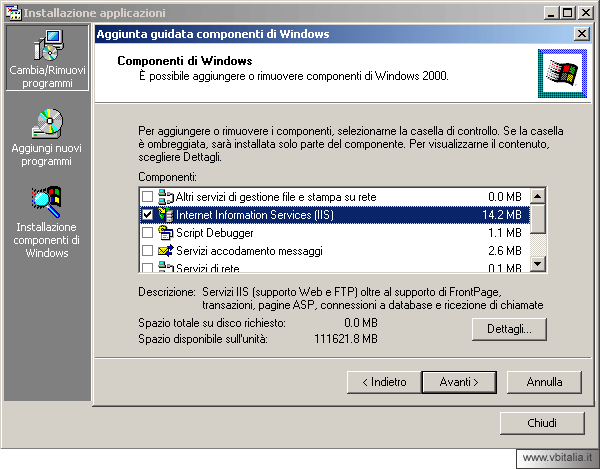The height and width of the screenshot is (469, 600).
Task: Click the components list scroll up arrow
Action: tap(538, 196)
